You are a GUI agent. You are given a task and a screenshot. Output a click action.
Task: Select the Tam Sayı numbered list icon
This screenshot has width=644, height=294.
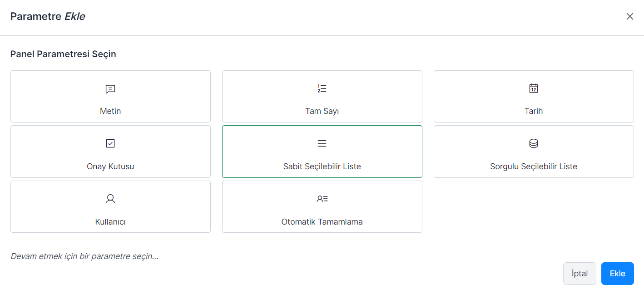tap(322, 88)
